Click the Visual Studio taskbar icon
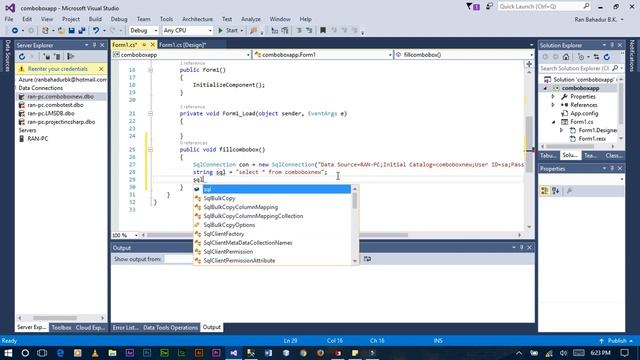Viewport: 640px width, 360px height. [233, 353]
